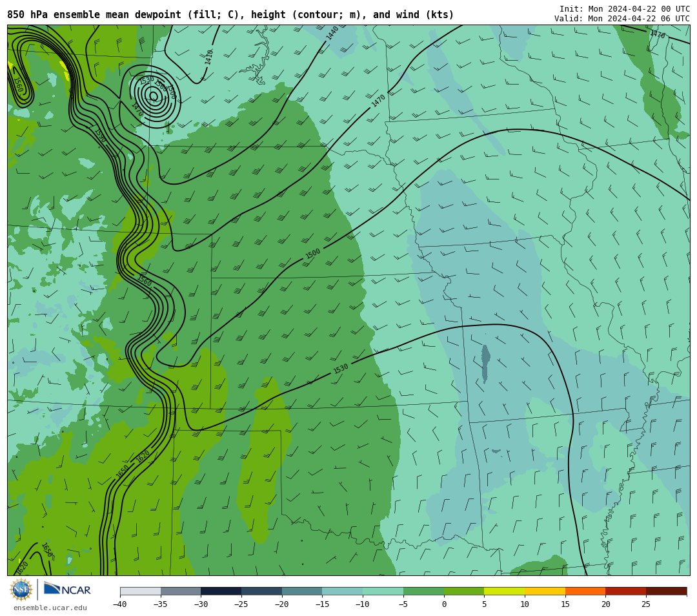This screenshot has width=697, height=616.
Task: Pick the medium green -5 to 0 color segment
Action: (x=423, y=591)
